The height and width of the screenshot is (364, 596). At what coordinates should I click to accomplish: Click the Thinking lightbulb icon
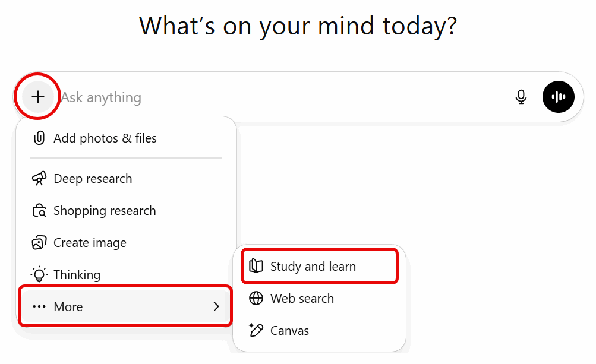[x=39, y=275]
